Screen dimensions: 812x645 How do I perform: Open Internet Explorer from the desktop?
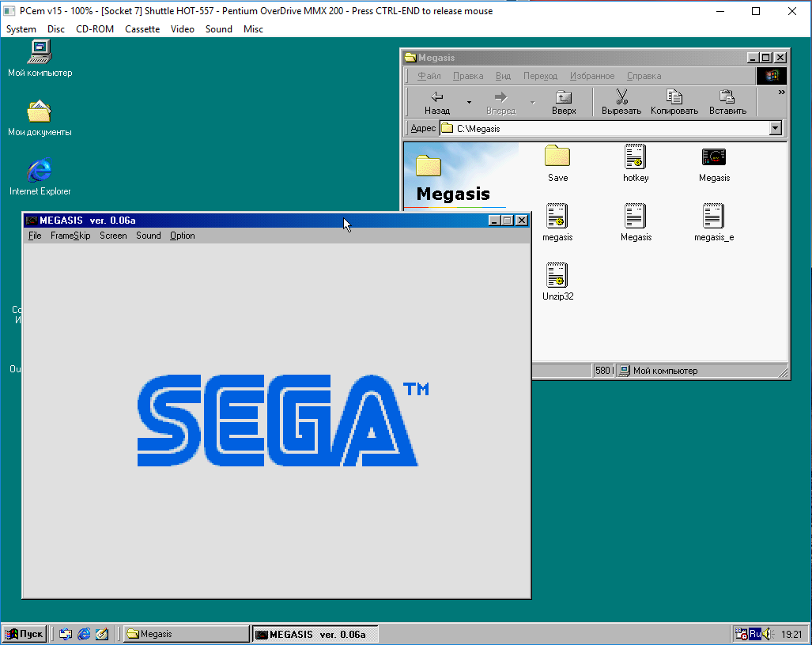click(x=40, y=170)
